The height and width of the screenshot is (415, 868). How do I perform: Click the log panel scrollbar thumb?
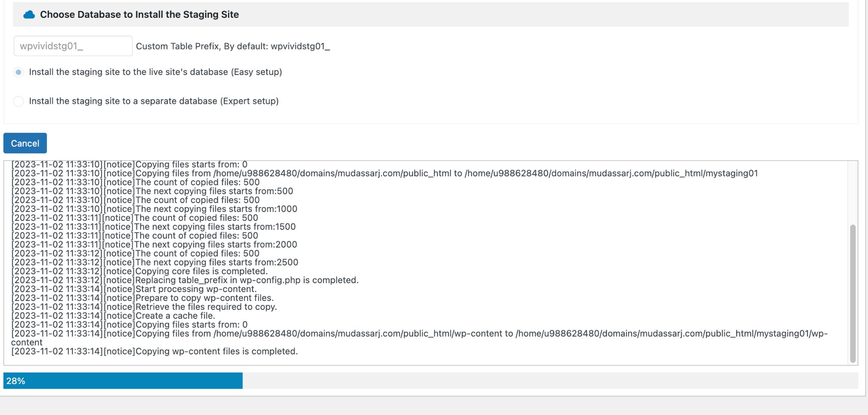[x=853, y=293]
